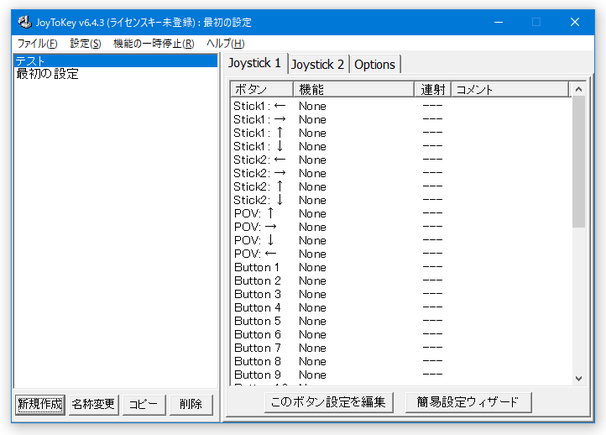This screenshot has width=606, height=435.
Task: Click the scroll down arrow of button list
Action: [x=579, y=378]
